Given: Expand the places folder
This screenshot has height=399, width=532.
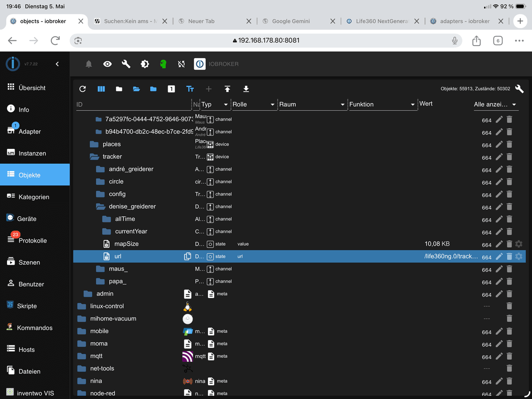Looking at the screenshot, I should pos(94,144).
